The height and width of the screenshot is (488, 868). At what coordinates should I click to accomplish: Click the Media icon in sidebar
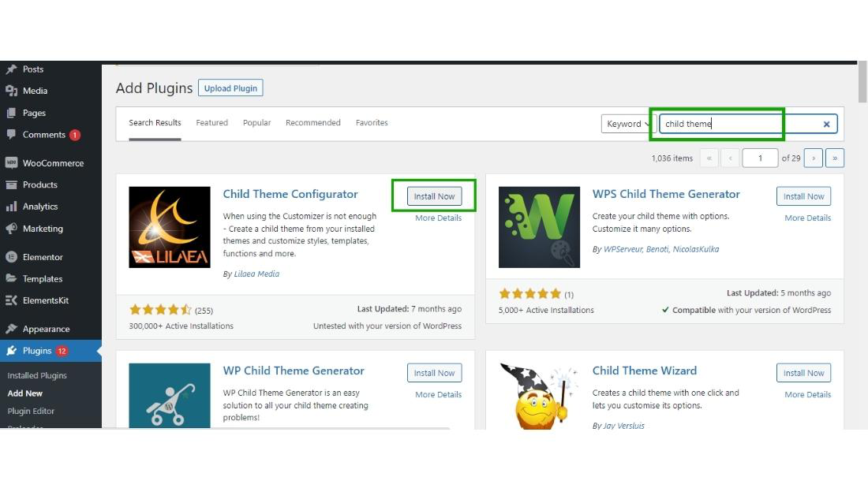[11, 91]
